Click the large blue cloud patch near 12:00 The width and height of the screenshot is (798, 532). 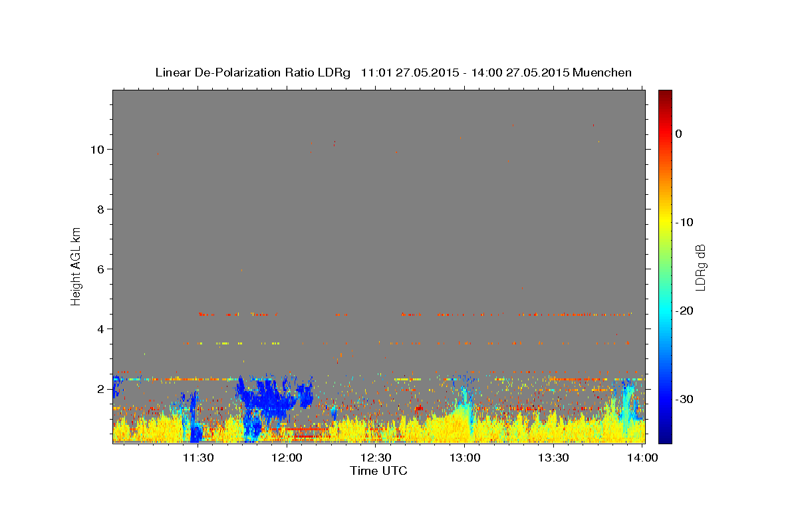tap(269, 398)
